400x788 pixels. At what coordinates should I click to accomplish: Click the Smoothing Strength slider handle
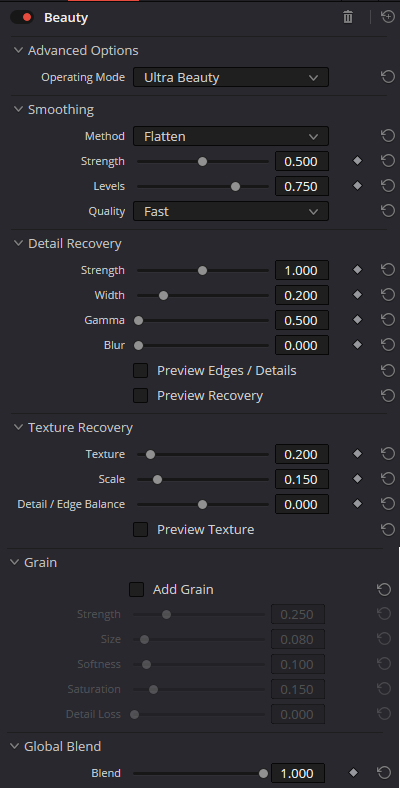pyautogui.click(x=203, y=161)
